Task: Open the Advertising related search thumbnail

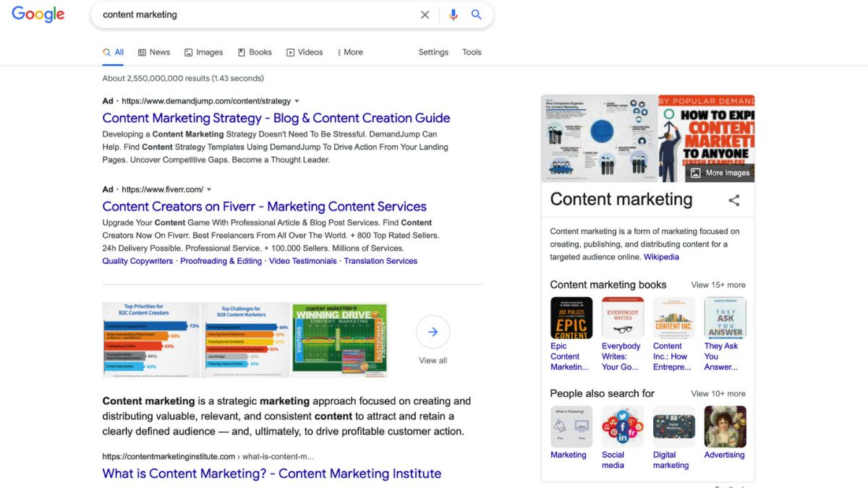Action: 725,427
